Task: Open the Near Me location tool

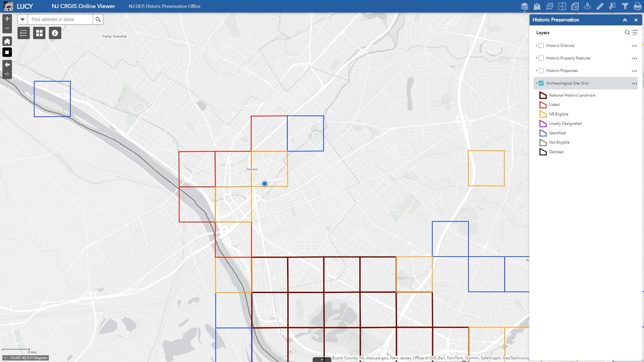Action: 588,6
